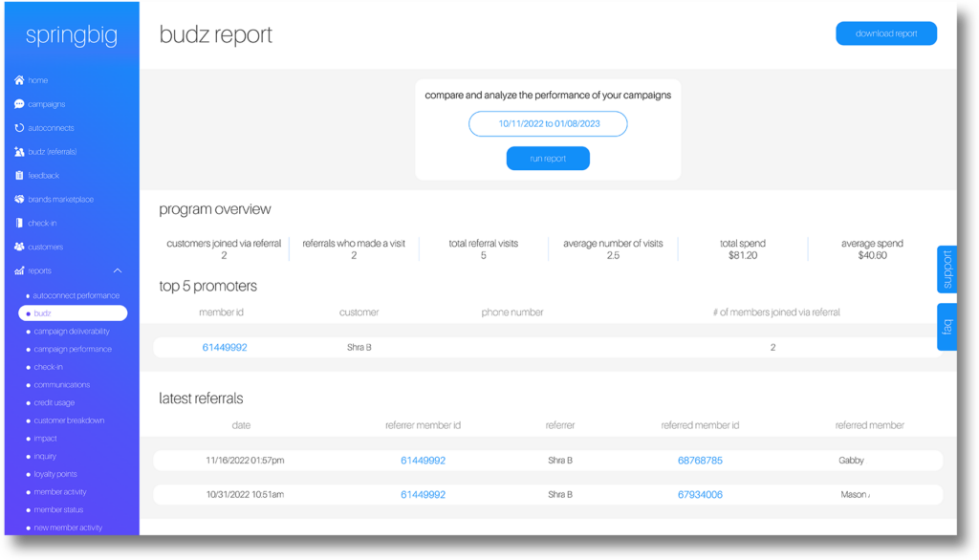Click the customer Shra B in top promoters
The height and width of the screenshot is (560, 979).
click(x=359, y=347)
